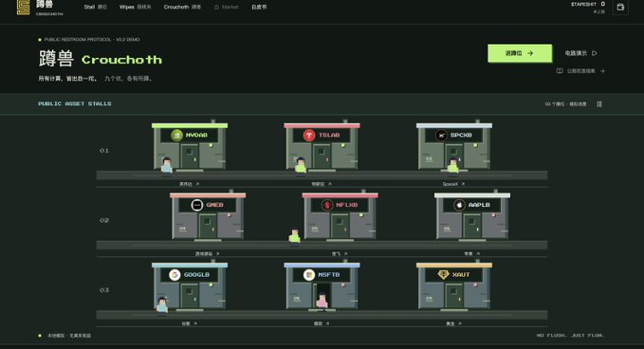Click the wallet icon button in header
644x349 pixels.
coord(620,7)
